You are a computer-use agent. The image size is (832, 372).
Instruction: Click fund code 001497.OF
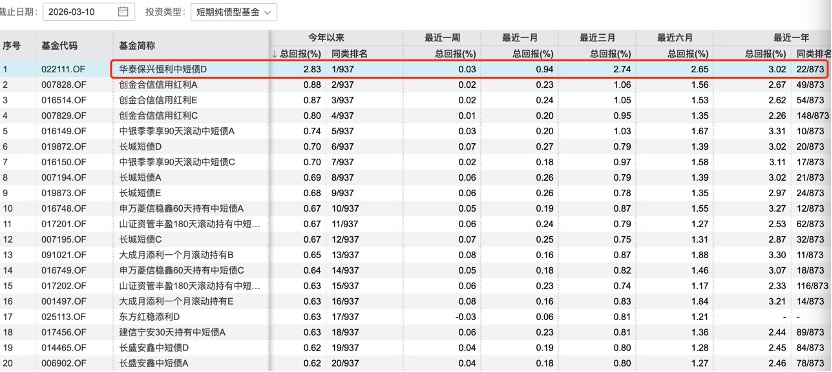pos(63,301)
